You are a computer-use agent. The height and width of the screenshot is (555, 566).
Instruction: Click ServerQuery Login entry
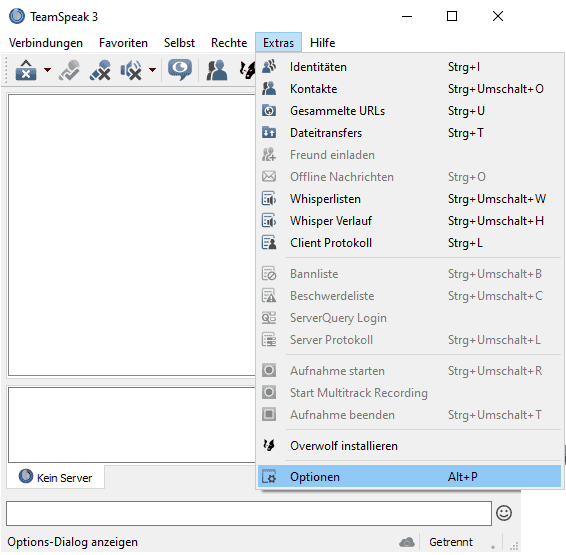coord(409,318)
